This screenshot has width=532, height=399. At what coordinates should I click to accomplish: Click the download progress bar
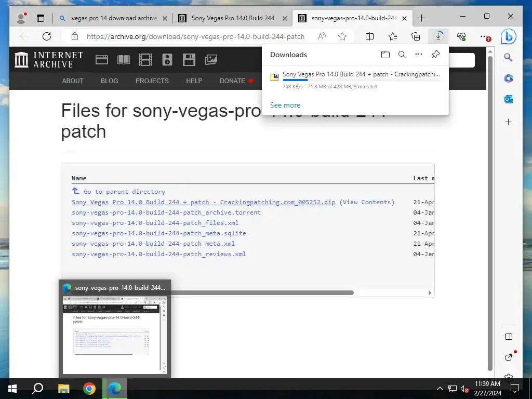pos(362,80)
